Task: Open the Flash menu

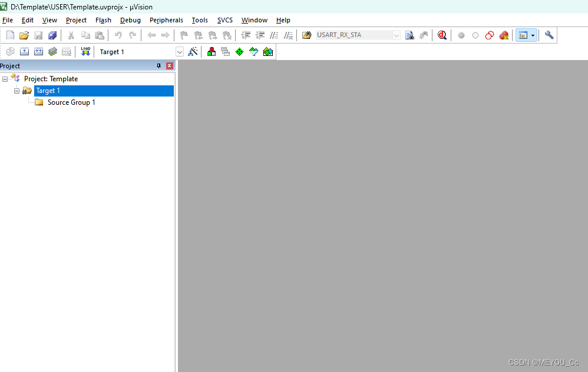Action: (x=103, y=20)
